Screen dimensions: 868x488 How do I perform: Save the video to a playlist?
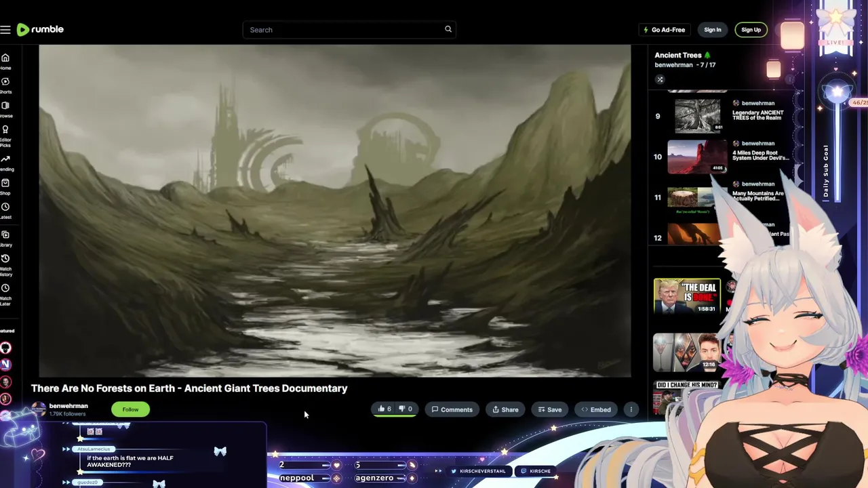coord(549,409)
